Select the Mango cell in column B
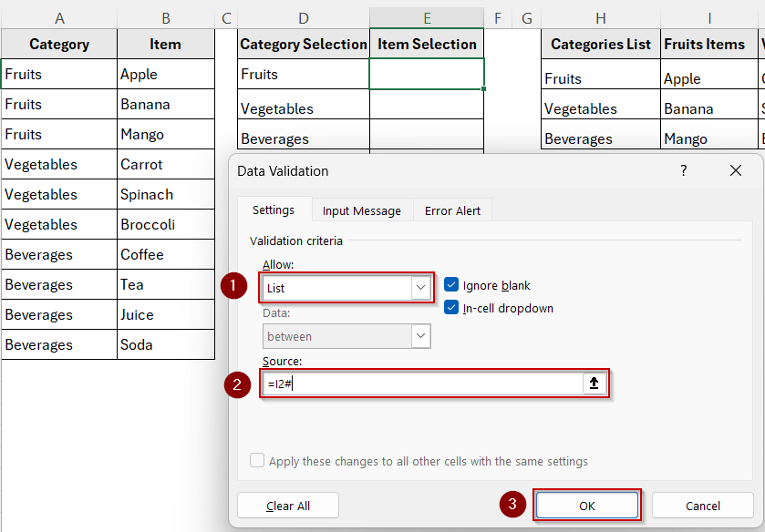Screen dimensions: 765x532 tap(166, 134)
